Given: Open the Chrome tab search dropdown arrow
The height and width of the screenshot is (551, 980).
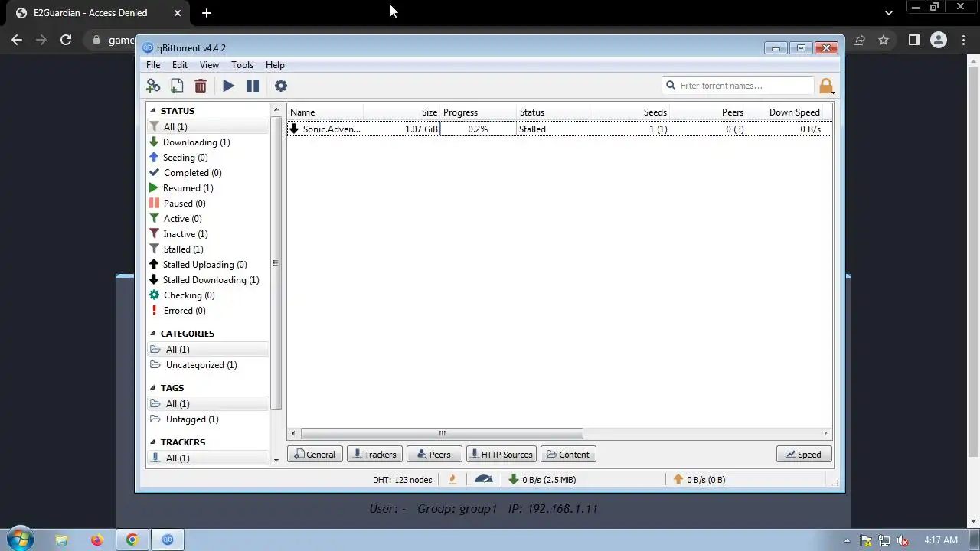Looking at the screenshot, I should (x=888, y=12).
